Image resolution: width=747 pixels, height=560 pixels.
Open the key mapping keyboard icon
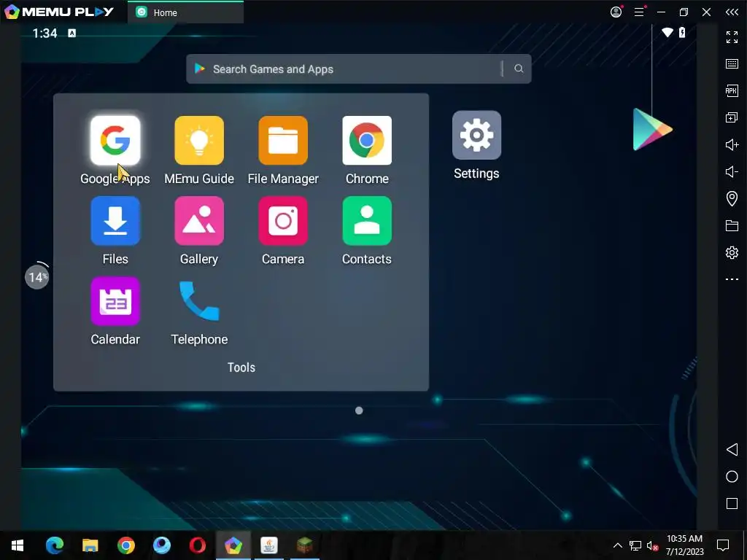pyautogui.click(x=732, y=64)
